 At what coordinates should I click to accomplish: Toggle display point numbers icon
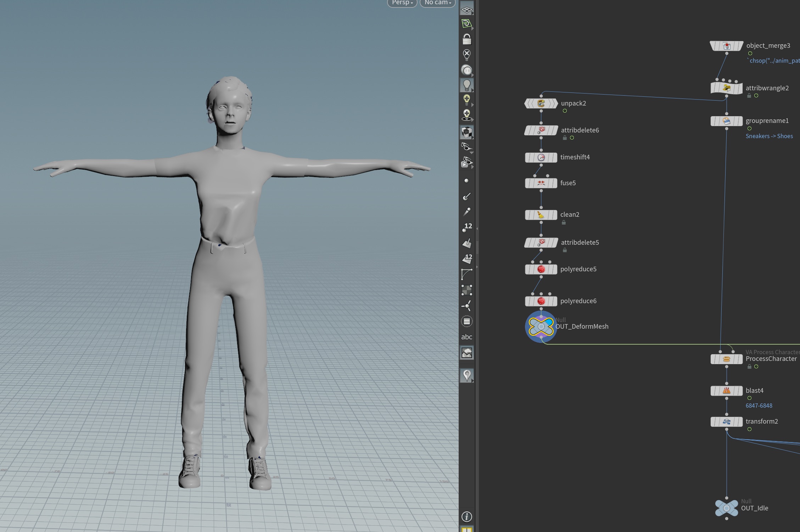(x=467, y=227)
